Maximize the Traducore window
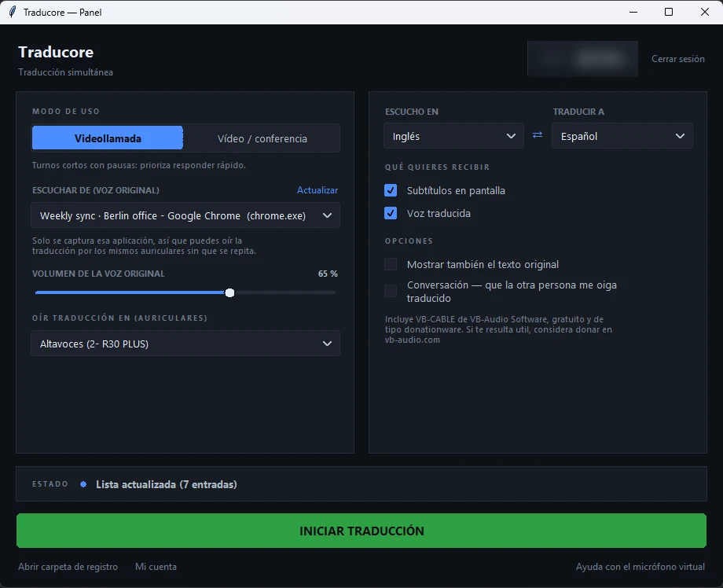723x588 pixels. (x=669, y=12)
